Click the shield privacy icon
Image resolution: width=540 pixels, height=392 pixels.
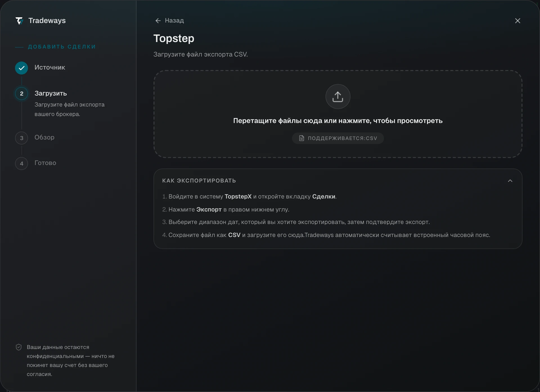pyautogui.click(x=19, y=347)
